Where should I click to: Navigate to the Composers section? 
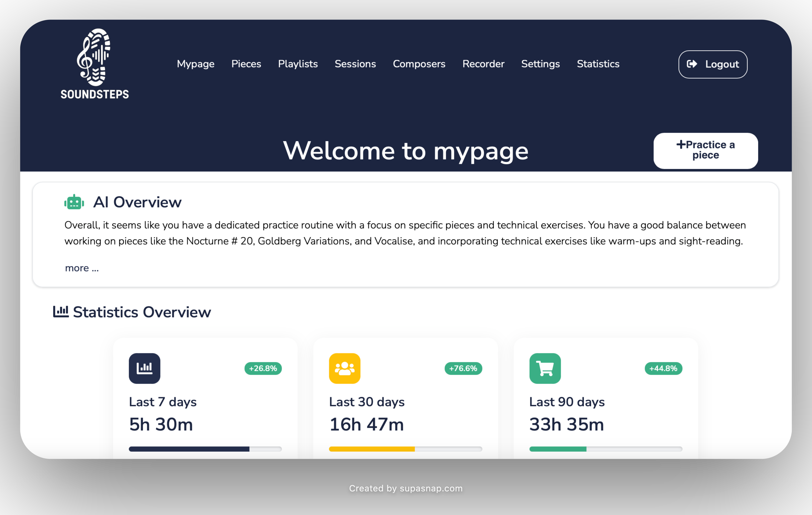click(x=419, y=64)
